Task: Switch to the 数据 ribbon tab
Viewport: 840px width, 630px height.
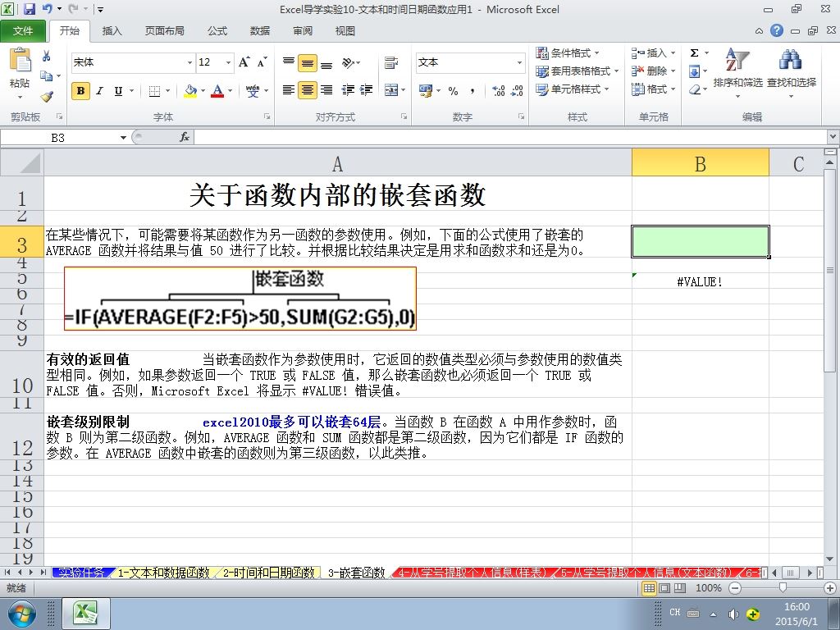Action: [x=260, y=31]
